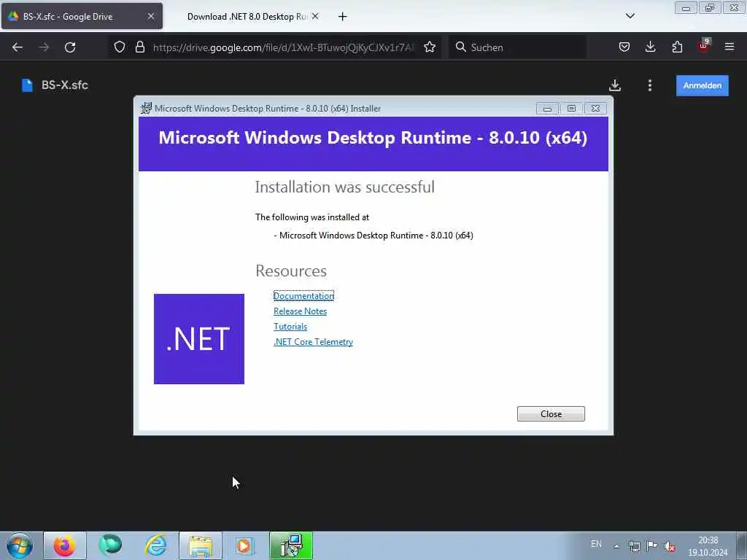Open Google Drive more options menu

pyautogui.click(x=650, y=85)
